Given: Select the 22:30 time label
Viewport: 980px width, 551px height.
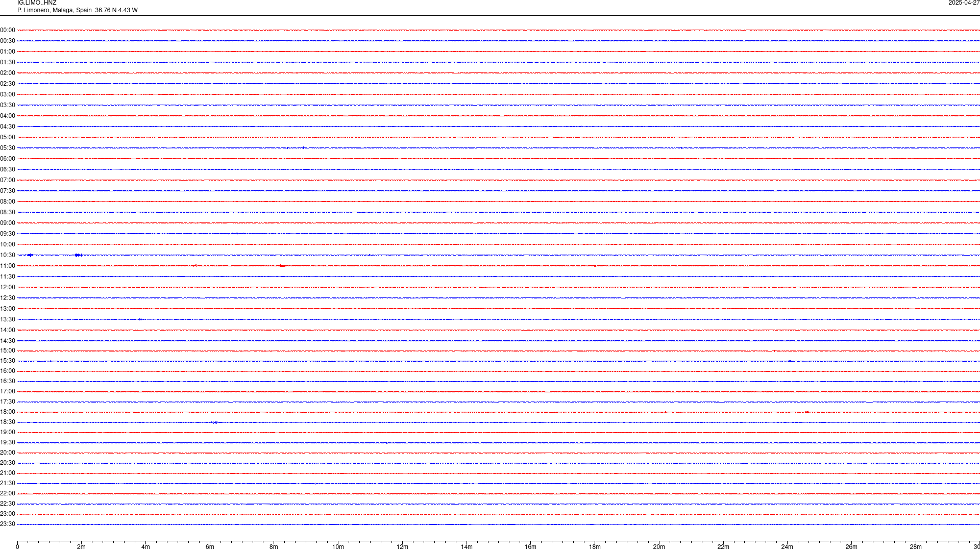Looking at the screenshot, I should point(8,504).
